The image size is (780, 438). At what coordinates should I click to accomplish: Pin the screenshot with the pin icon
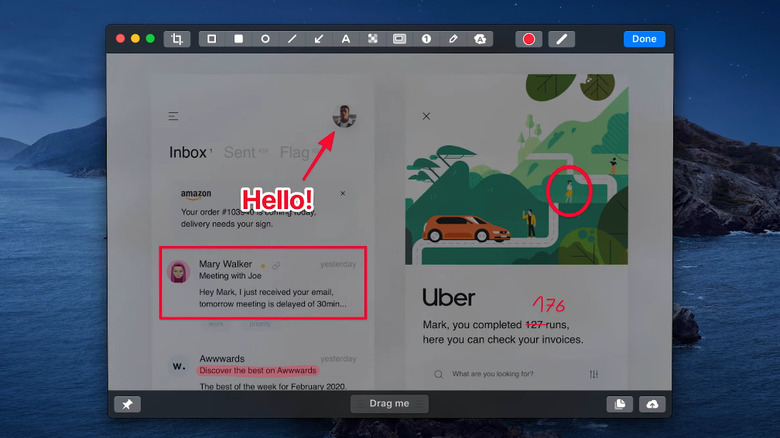pos(127,404)
